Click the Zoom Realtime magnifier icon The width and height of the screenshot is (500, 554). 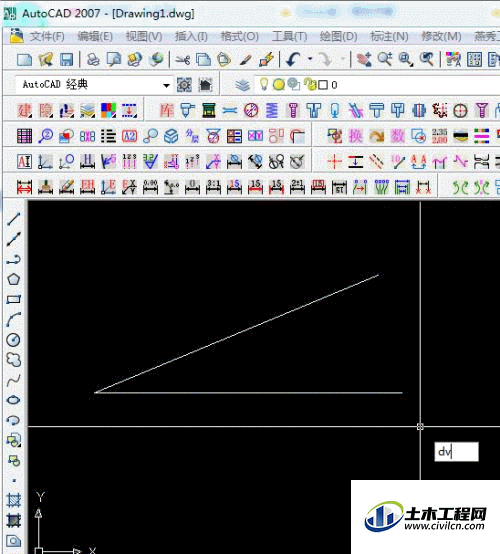tap(385, 59)
